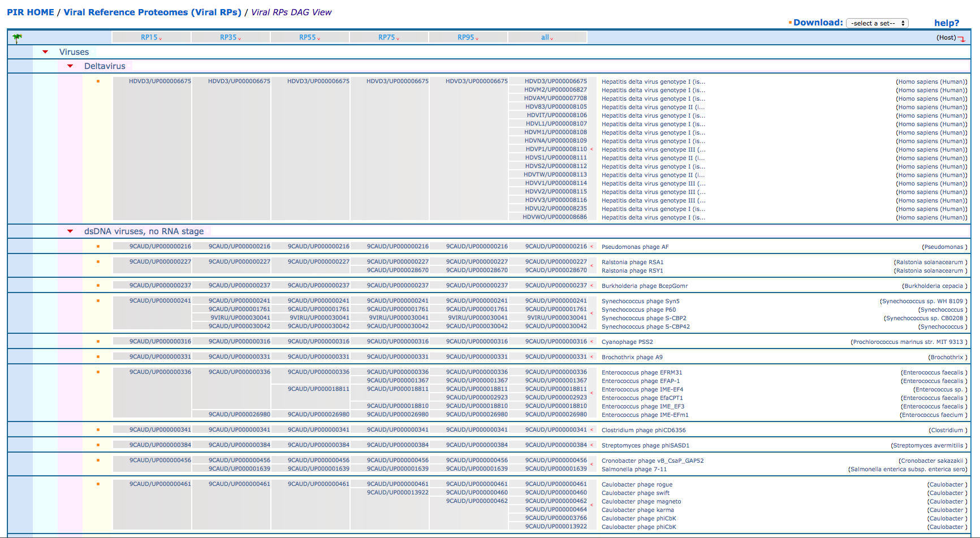
Task: Collapse the Deltavirus group
Action: (x=70, y=66)
